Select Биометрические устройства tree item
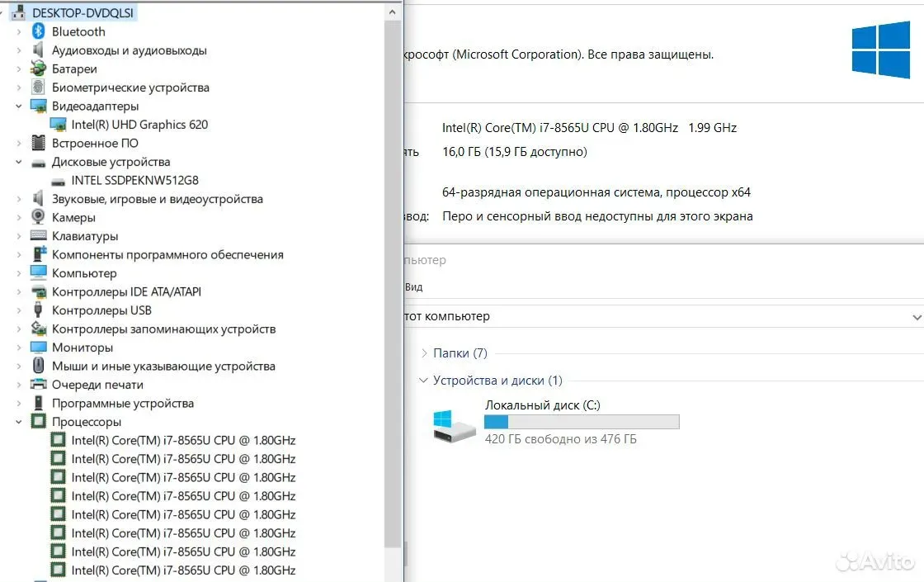 (130, 88)
